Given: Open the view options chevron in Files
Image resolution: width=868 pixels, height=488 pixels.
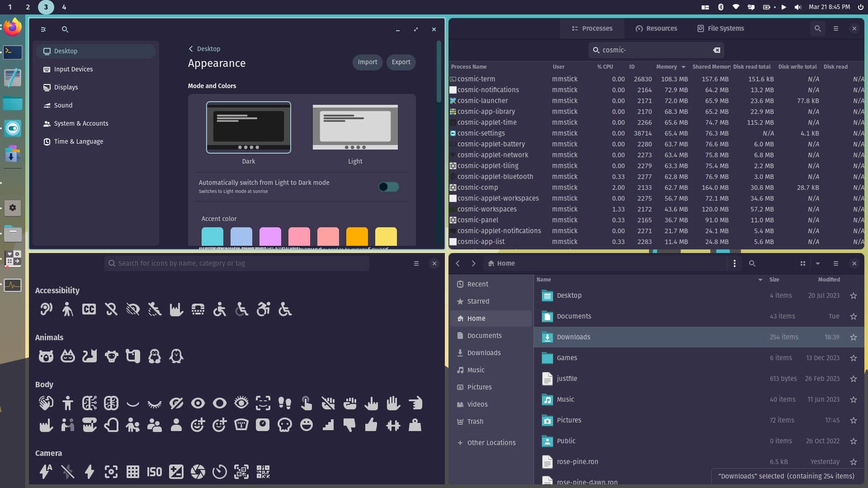Looking at the screenshot, I should [818, 263].
